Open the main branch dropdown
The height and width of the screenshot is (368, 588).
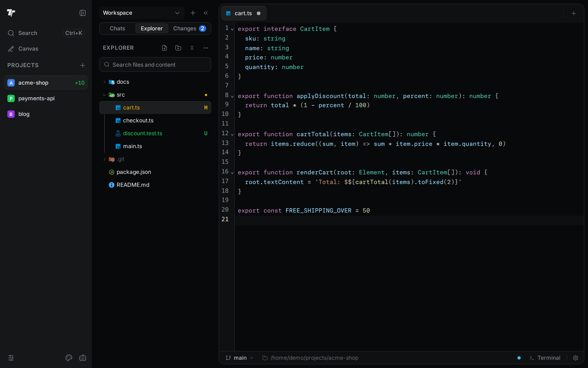pos(240,358)
